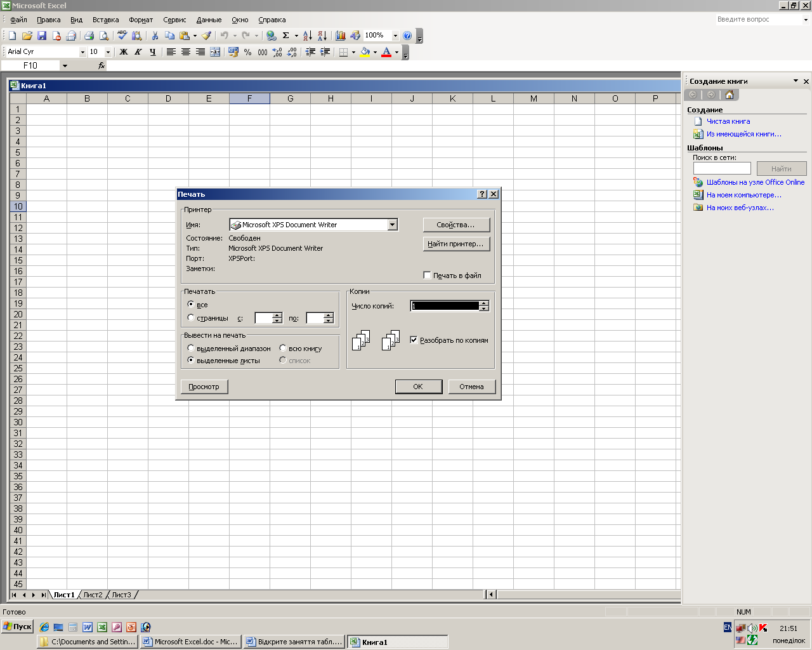Open the Borders dropdown arrow
Screen dimensions: 812x650
tap(353, 52)
